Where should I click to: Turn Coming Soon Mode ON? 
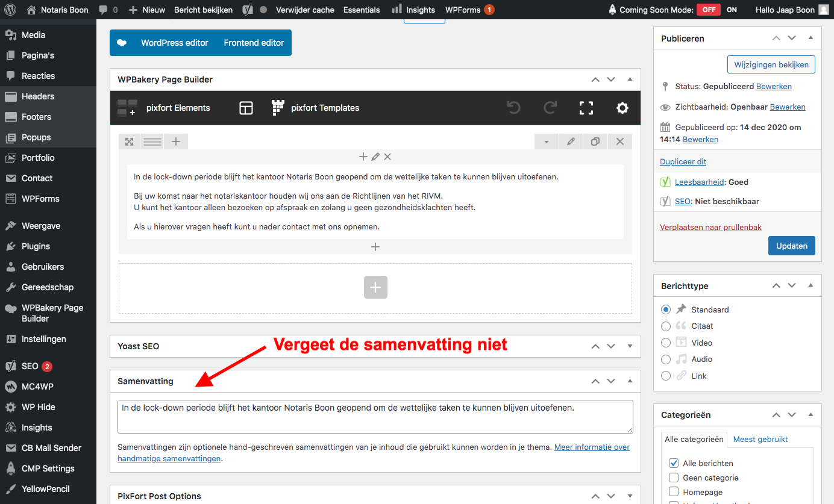tap(732, 10)
